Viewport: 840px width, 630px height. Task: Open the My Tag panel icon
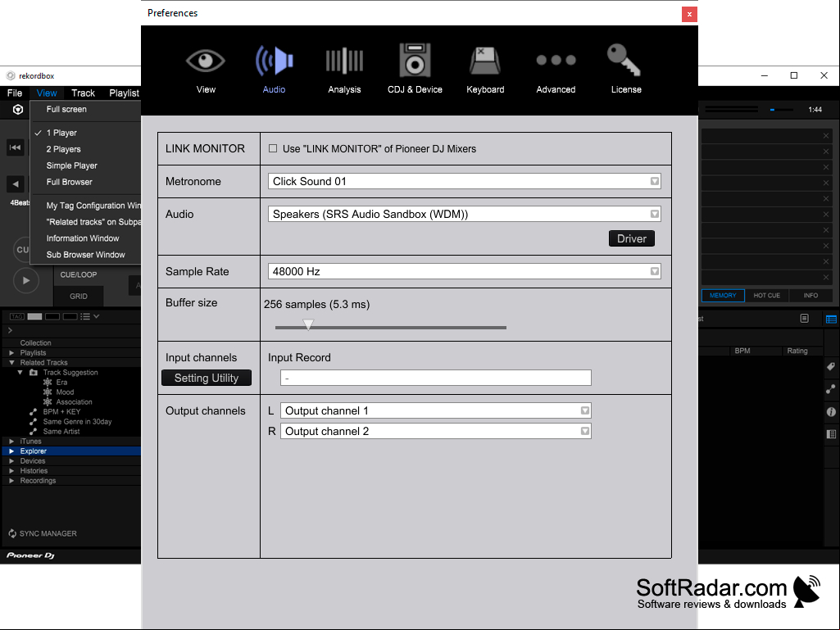pos(831,366)
